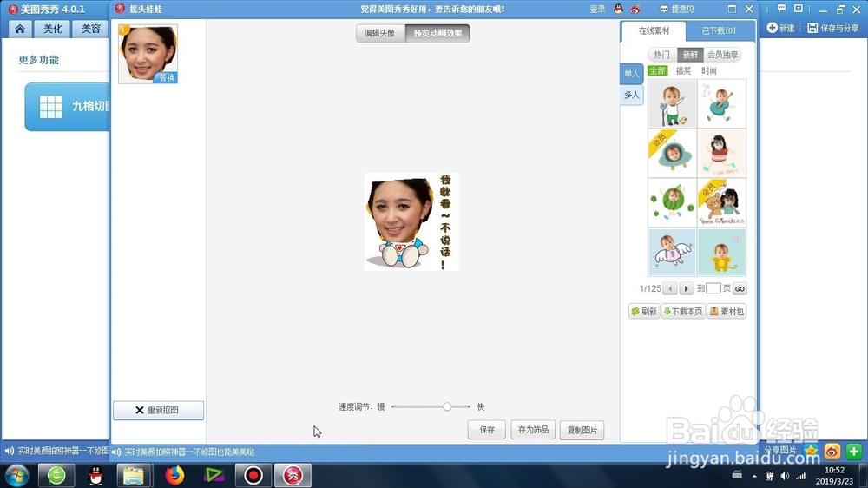The height and width of the screenshot is (488, 868).
Task: Click the QQ penguin icon in title bar
Action: pos(618,9)
